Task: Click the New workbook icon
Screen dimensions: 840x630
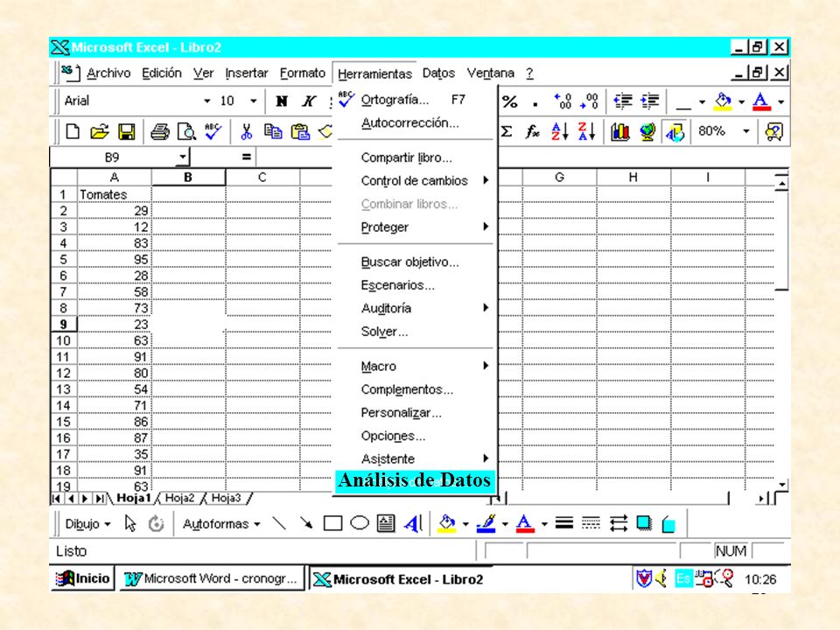Action: click(73, 131)
